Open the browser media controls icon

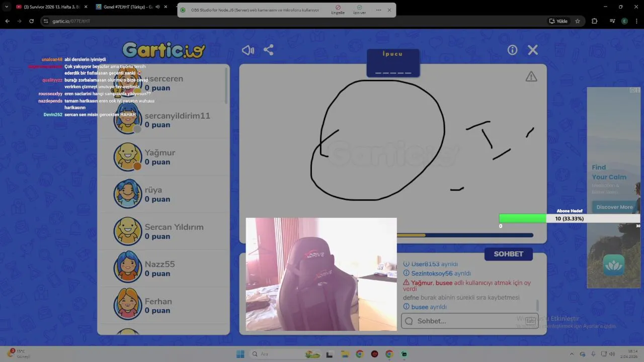[x=612, y=21]
